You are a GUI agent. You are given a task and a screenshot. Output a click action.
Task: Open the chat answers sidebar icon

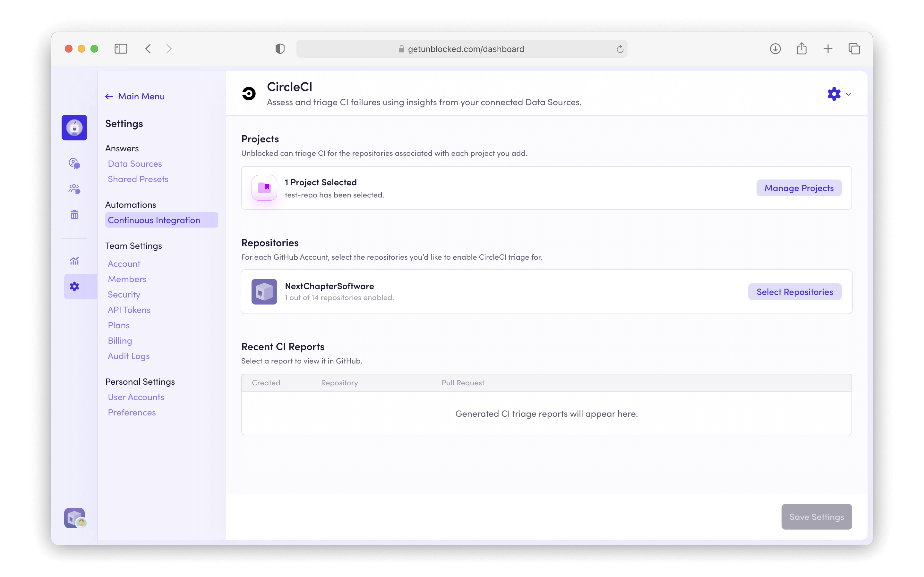click(x=74, y=163)
